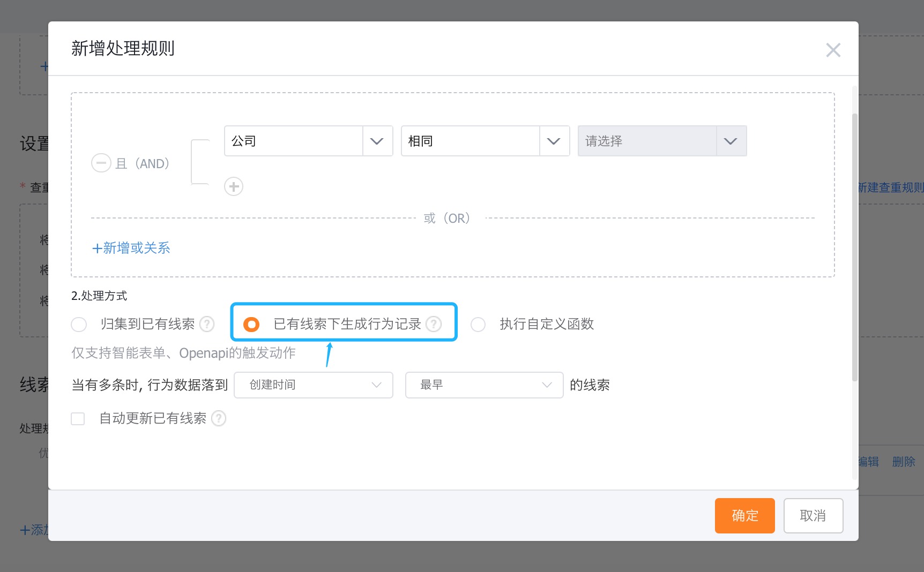Open the 请选择 value dropdown
Image resolution: width=924 pixels, height=572 pixels.
pos(662,141)
